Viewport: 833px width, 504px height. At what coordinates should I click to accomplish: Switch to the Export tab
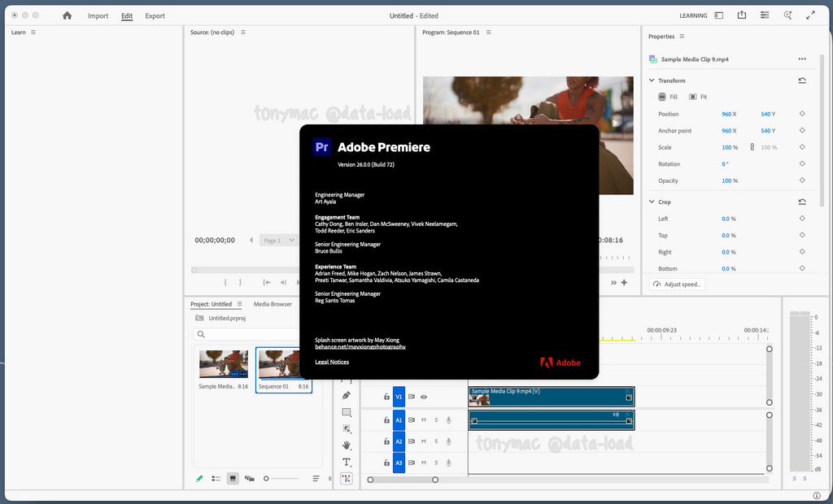[x=155, y=16]
